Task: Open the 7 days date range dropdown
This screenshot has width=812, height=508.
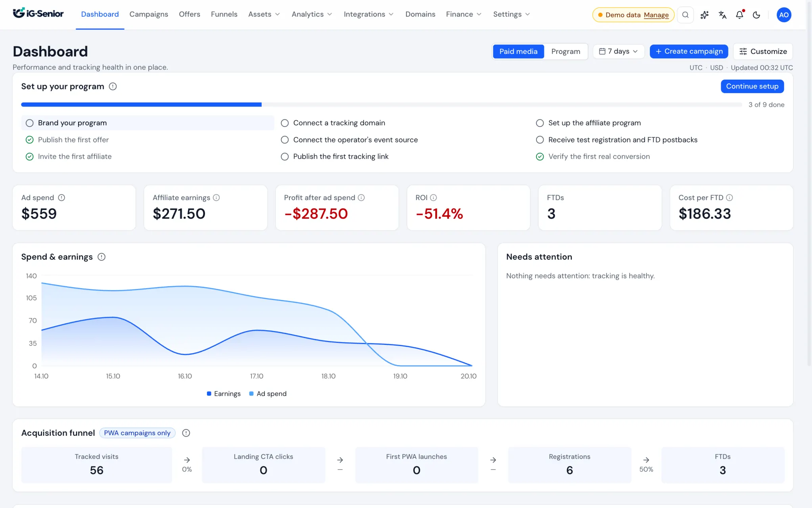Action: 619,51
